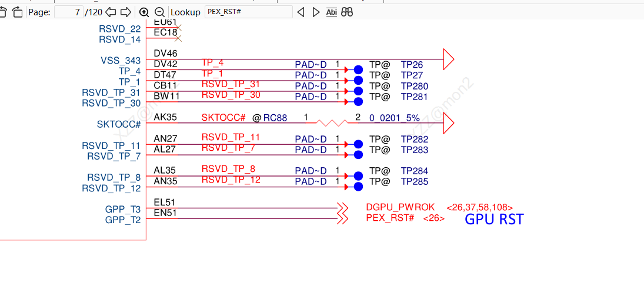The height and width of the screenshot is (305, 644).
Task: Click the Lookup field containing PEX_RST#
Action: [x=248, y=12]
